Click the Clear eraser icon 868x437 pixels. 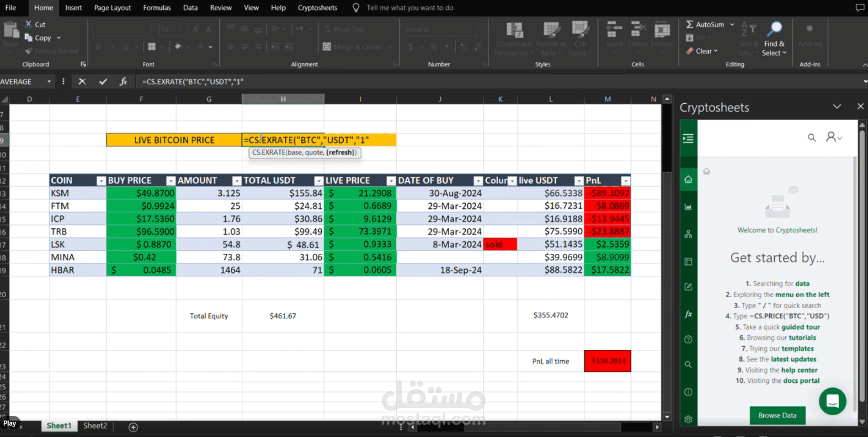coord(689,51)
